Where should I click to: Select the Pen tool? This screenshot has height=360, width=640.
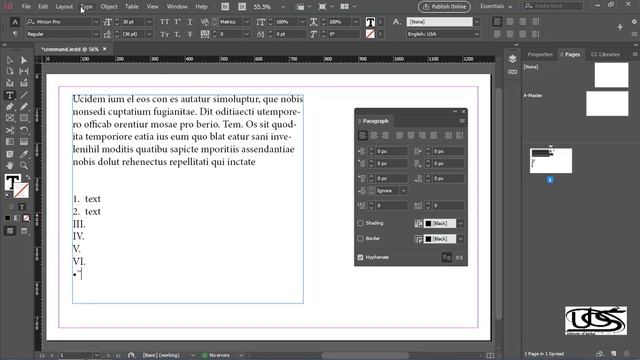(x=10, y=107)
